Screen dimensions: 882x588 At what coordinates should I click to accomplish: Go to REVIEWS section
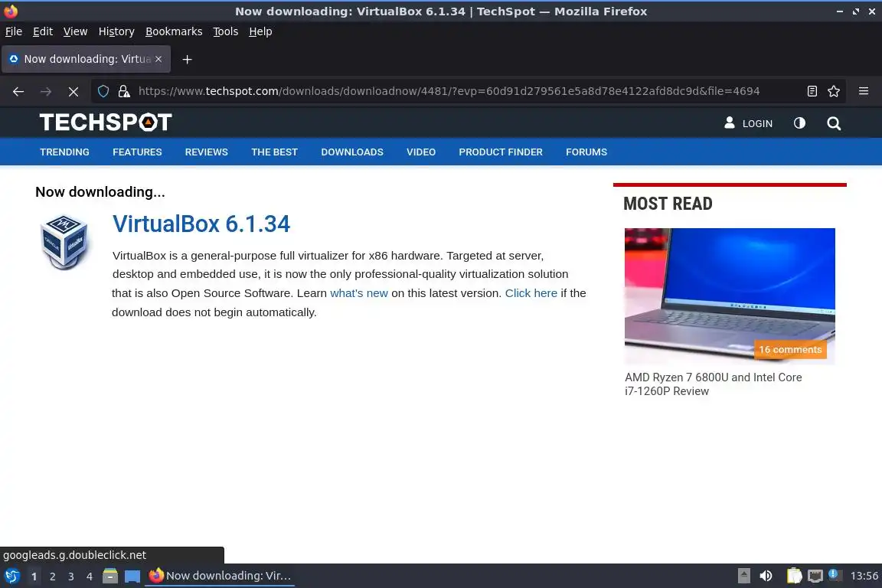coord(207,152)
